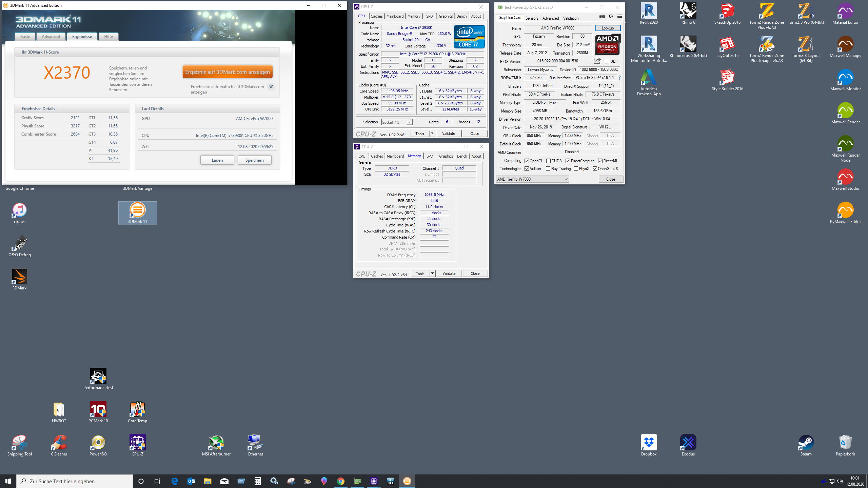
Task: Expand Tools arrow in upper CPU-Z window
Action: click(x=432, y=134)
